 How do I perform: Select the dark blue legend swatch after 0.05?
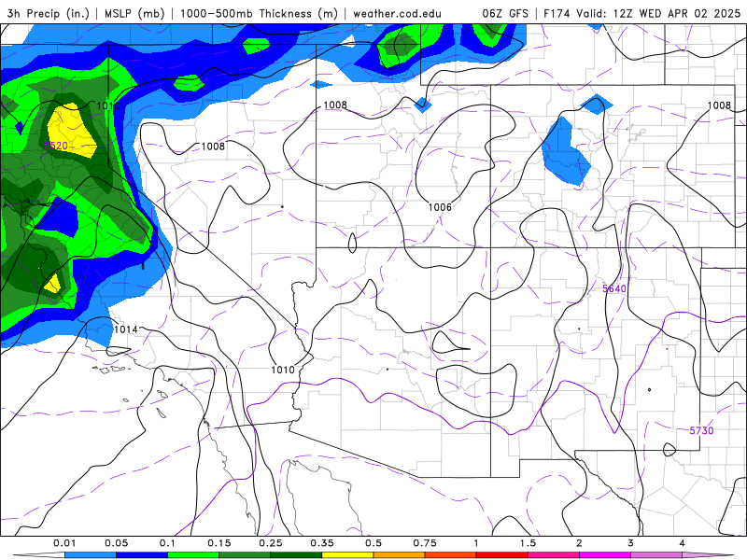point(142,555)
